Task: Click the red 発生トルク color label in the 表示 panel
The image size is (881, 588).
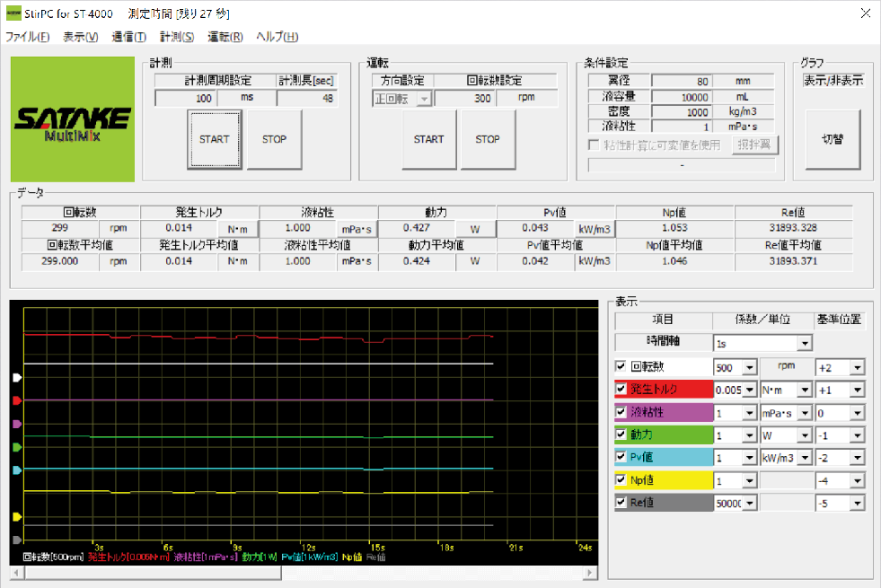Action: coord(665,390)
